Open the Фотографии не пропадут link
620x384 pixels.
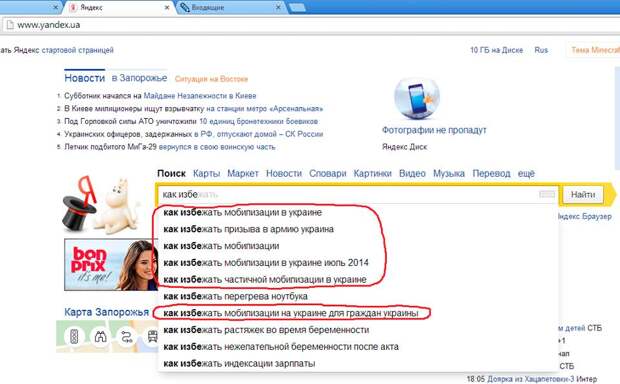click(x=434, y=130)
